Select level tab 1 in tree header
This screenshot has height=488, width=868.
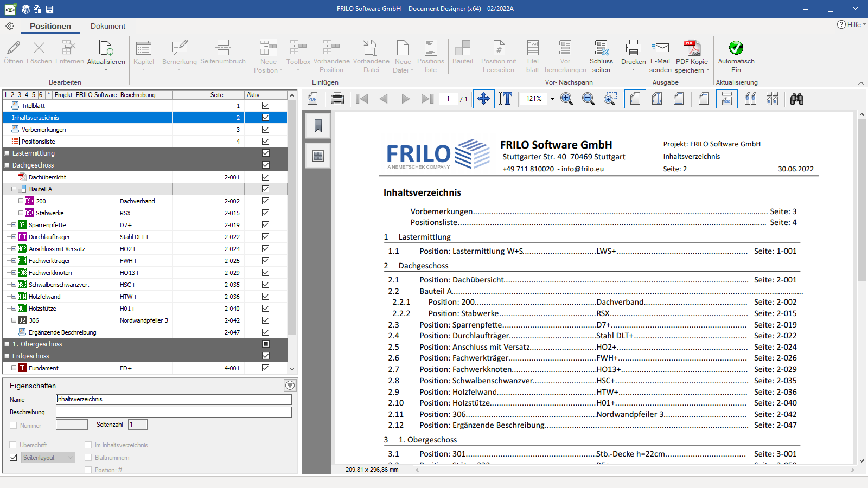pyautogui.click(x=5, y=94)
